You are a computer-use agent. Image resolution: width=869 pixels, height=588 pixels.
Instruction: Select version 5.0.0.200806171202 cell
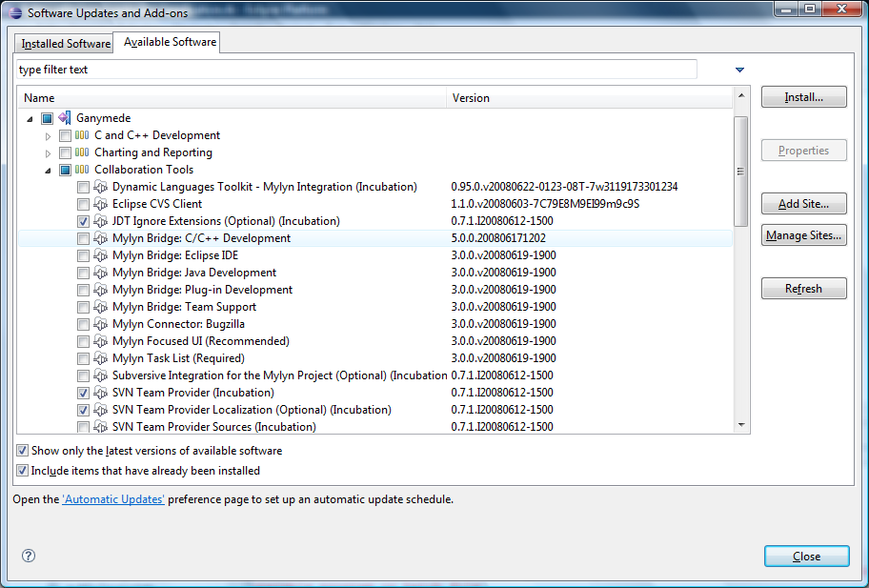[x=498, y=238]
